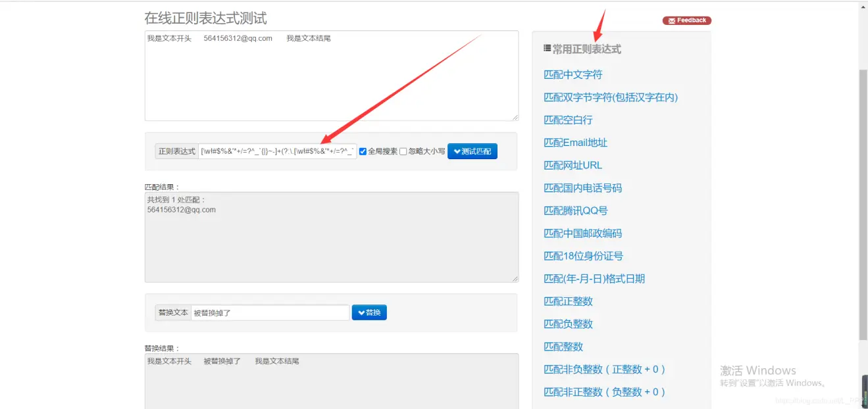Select the 匹配空白行 link
This screenshot has width=868, height=409.
pos(568,120)
